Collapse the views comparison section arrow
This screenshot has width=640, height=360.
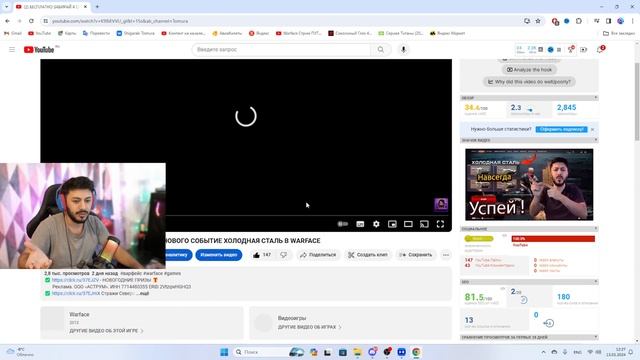(596, 337)
